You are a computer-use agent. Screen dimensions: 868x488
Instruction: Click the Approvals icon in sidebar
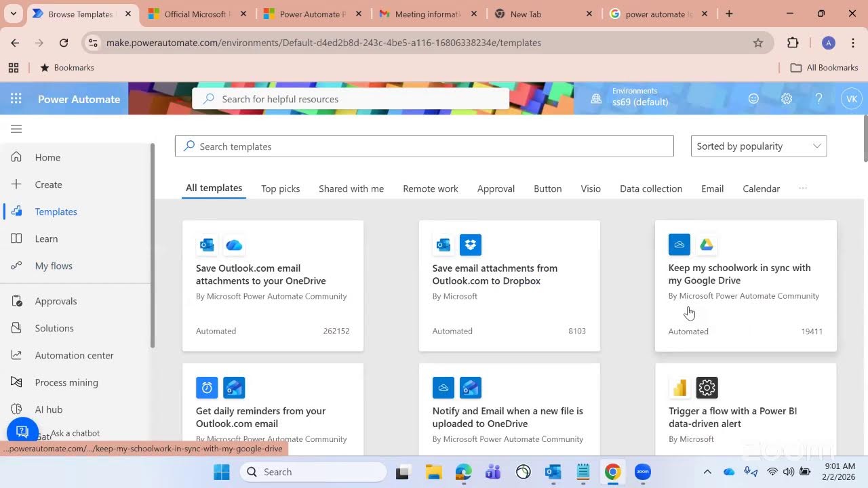pos(17,301)
